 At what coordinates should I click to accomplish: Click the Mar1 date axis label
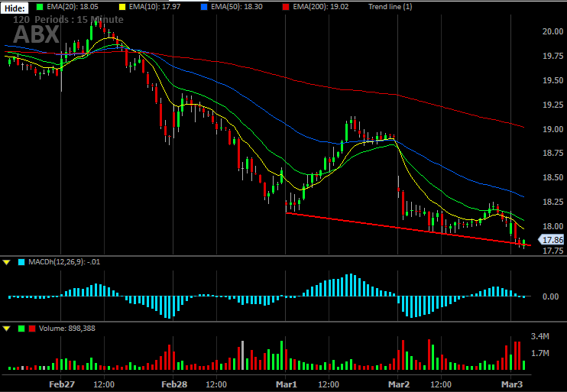coord(286,384)
